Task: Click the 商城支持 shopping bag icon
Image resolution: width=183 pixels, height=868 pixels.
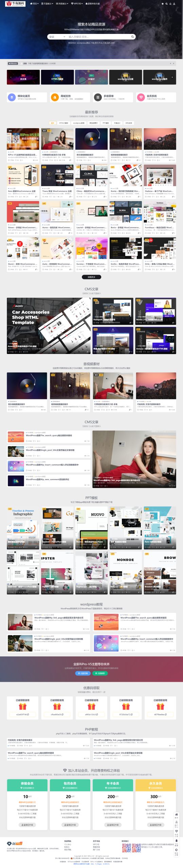Action: (55, 97)
